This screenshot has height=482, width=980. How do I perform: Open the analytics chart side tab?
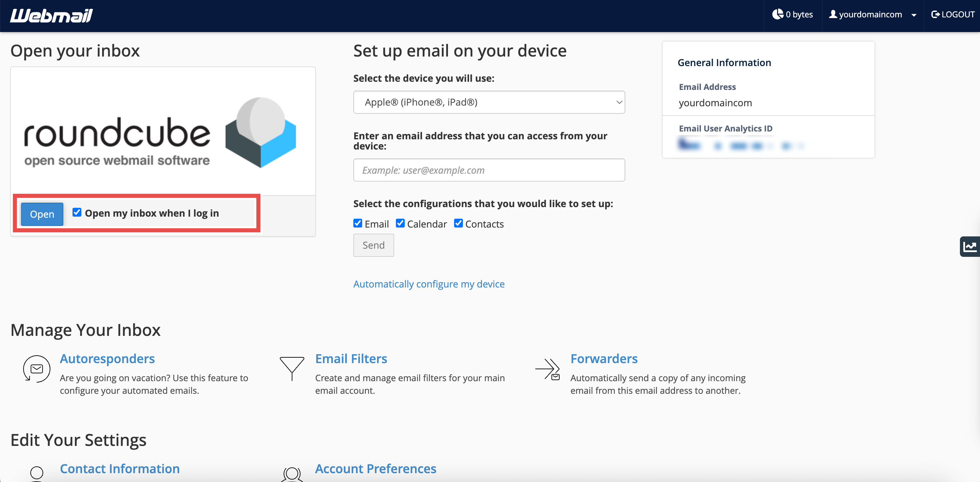pyautogui.click(x=970, y=247)
